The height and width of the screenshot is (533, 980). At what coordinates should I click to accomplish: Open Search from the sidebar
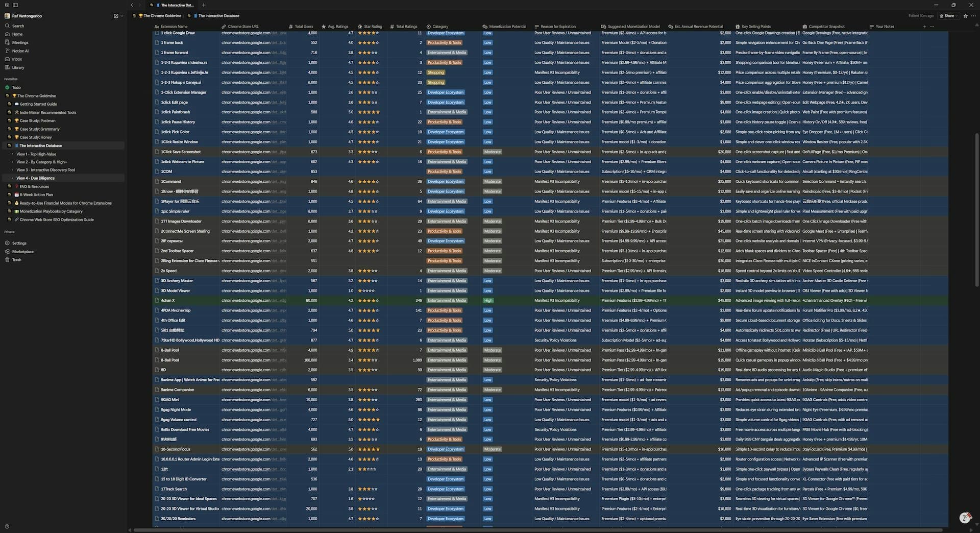pos(17,26)
